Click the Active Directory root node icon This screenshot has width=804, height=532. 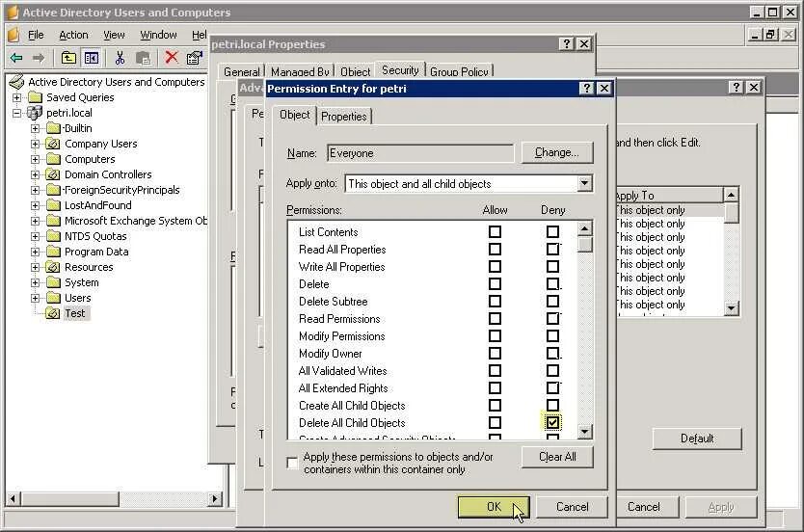tap(17, 82)
